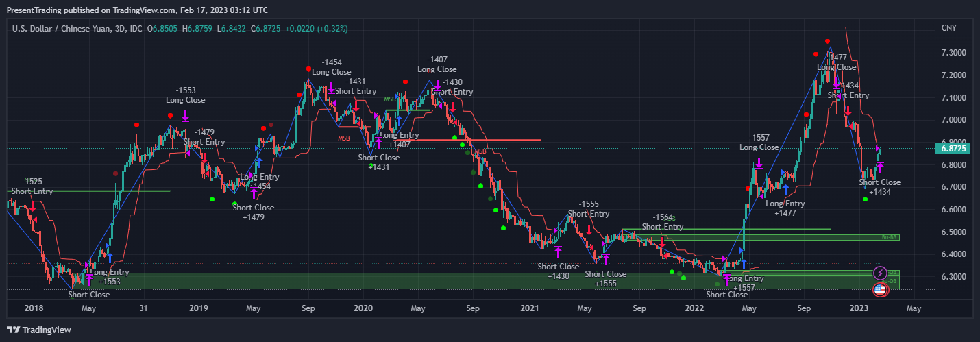The width and height of the screenshot is (980, 342).
Task: Click the 2022 time axis label
Action: tap(694, 308)
